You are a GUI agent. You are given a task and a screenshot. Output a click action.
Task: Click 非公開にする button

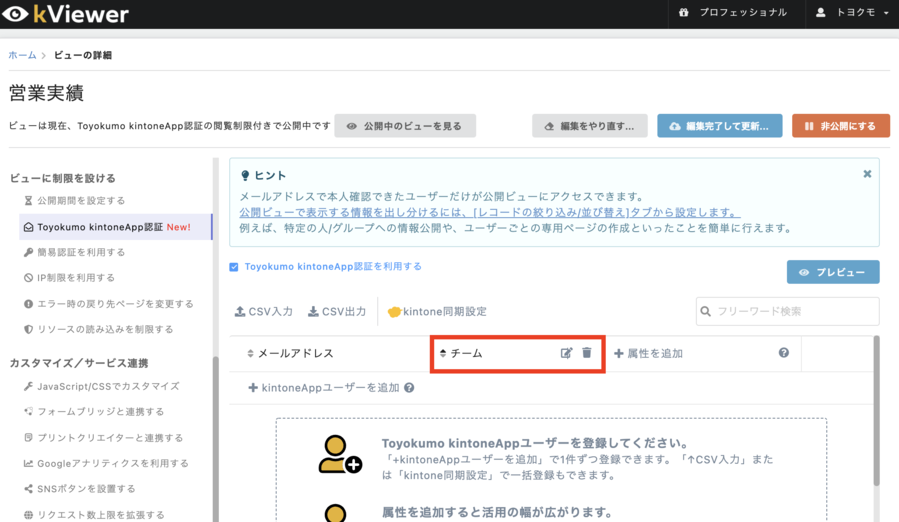[841, 126]
